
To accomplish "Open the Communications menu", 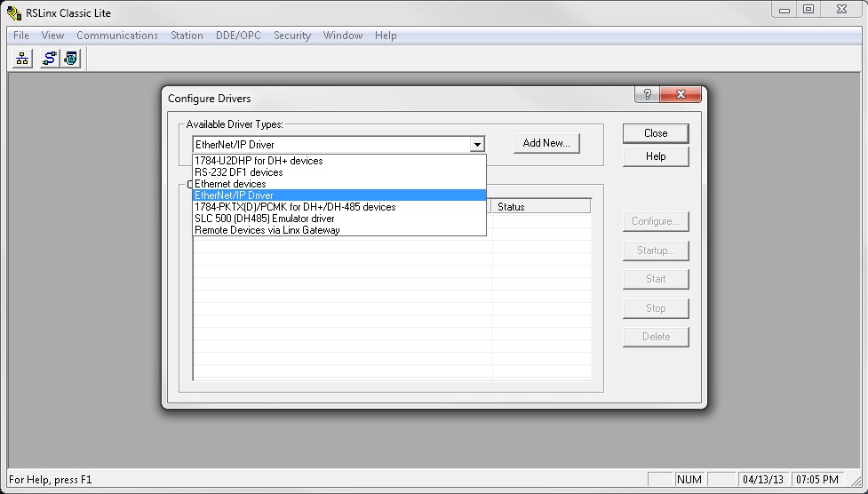I will pyautogui.click(x=116, y=36).
